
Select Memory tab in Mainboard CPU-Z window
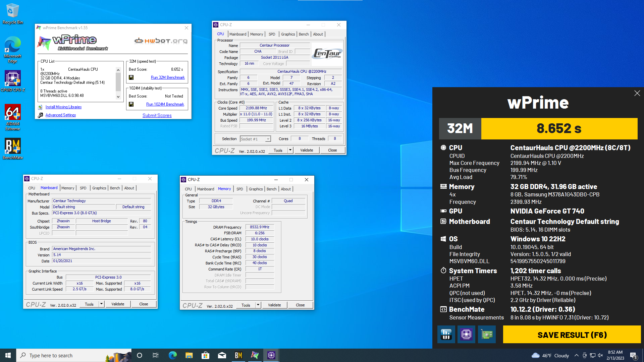(68, 188)
